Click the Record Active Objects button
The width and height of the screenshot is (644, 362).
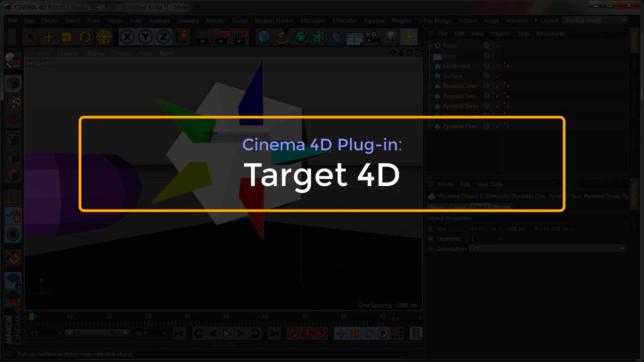tap(293, 334)
